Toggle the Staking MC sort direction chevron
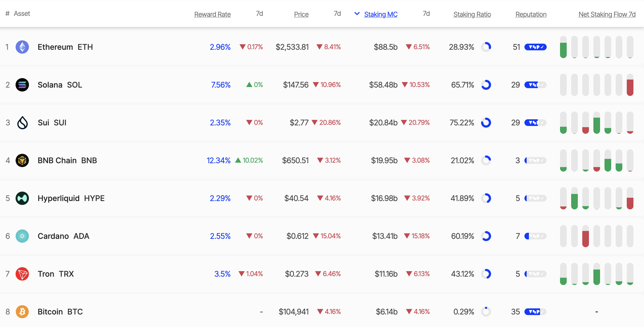 point(357,14)
